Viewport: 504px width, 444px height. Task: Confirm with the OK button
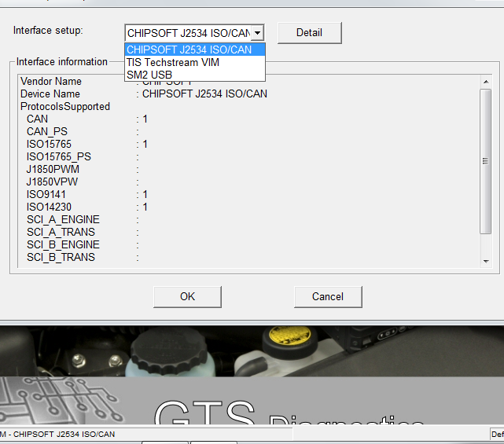click(187, 296)
